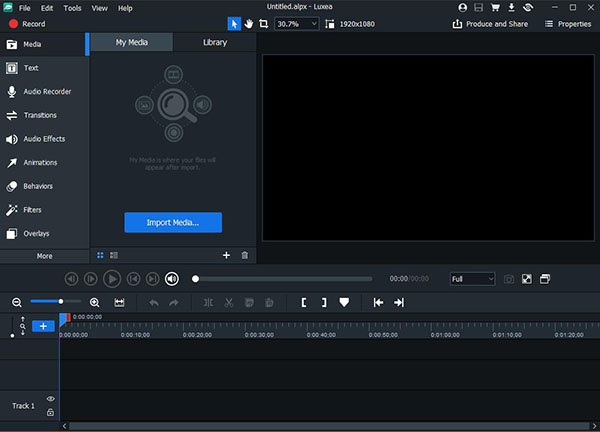Zoom in the timeline

pyautogui.click(x=95, y=302)
